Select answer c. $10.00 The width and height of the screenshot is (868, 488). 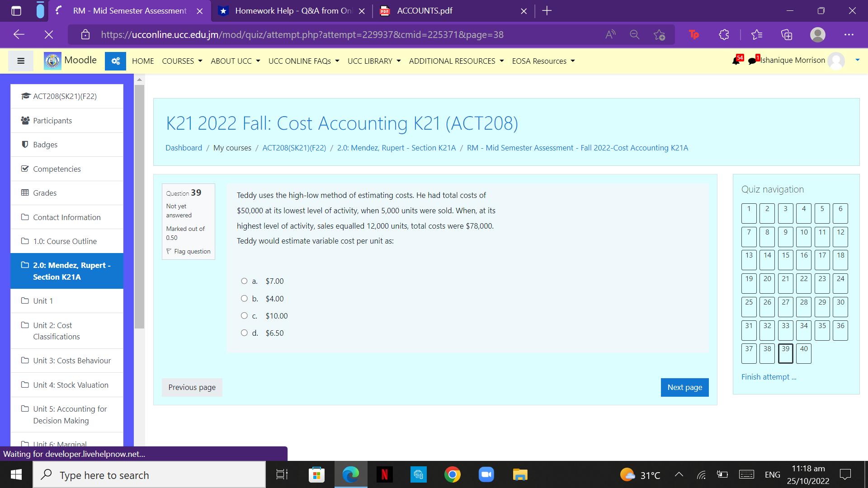244,315
